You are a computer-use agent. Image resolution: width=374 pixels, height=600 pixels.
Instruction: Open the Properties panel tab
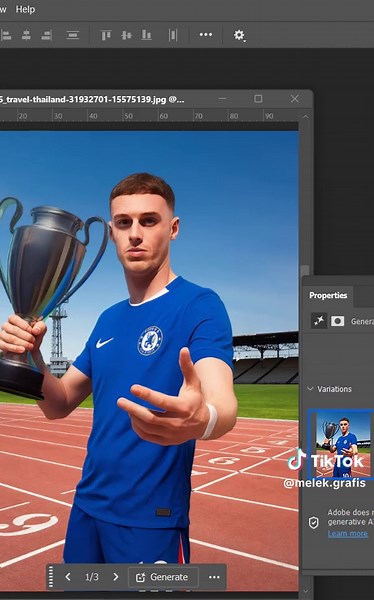pos(328,295)
